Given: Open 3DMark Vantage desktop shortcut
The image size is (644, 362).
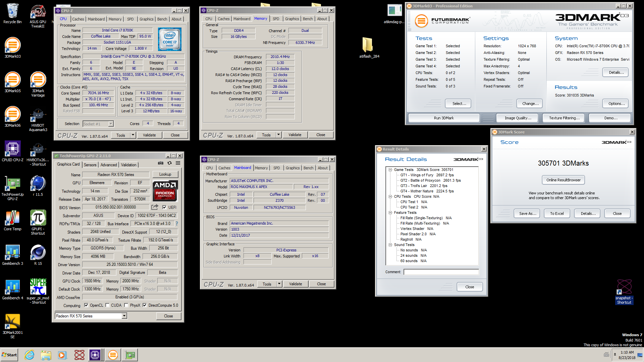Looking at the screenshot, I should pyautogui.click(x=38, y=84).
